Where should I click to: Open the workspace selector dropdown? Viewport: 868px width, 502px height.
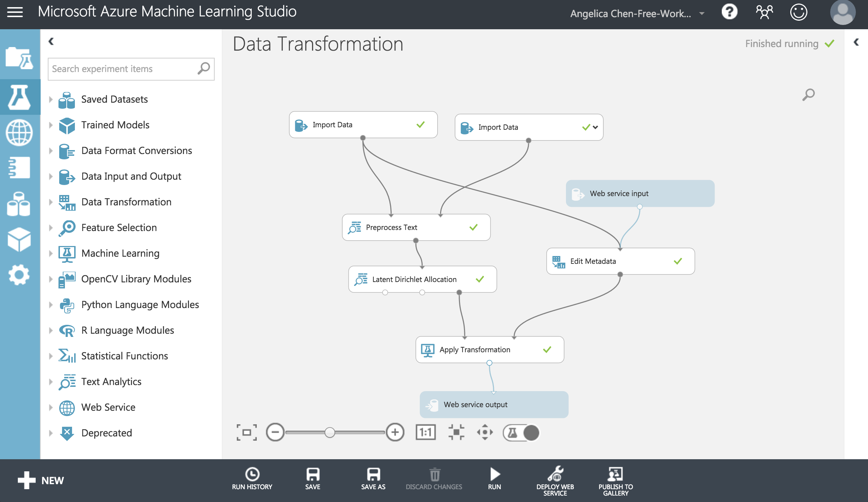[x=701, y=14]
